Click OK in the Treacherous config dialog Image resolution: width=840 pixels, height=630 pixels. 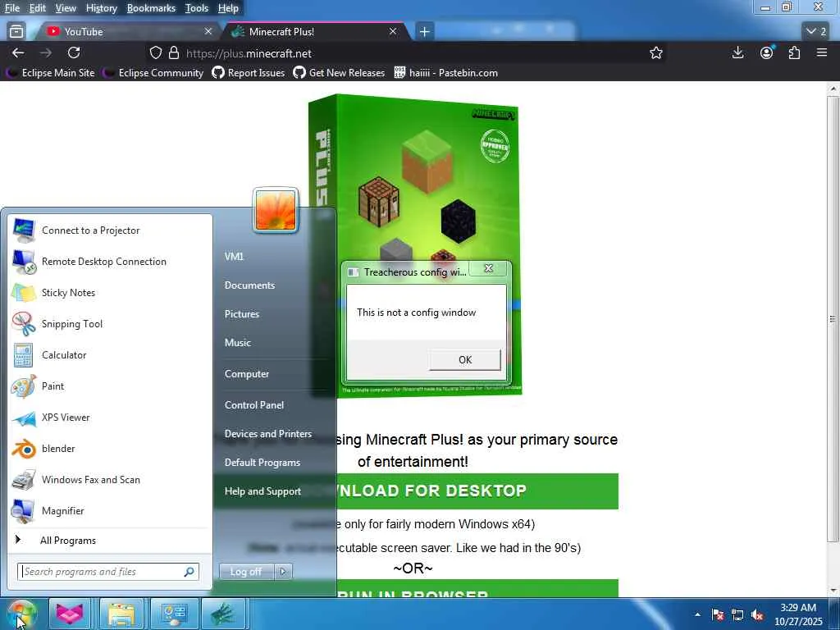tap(465, 360)
